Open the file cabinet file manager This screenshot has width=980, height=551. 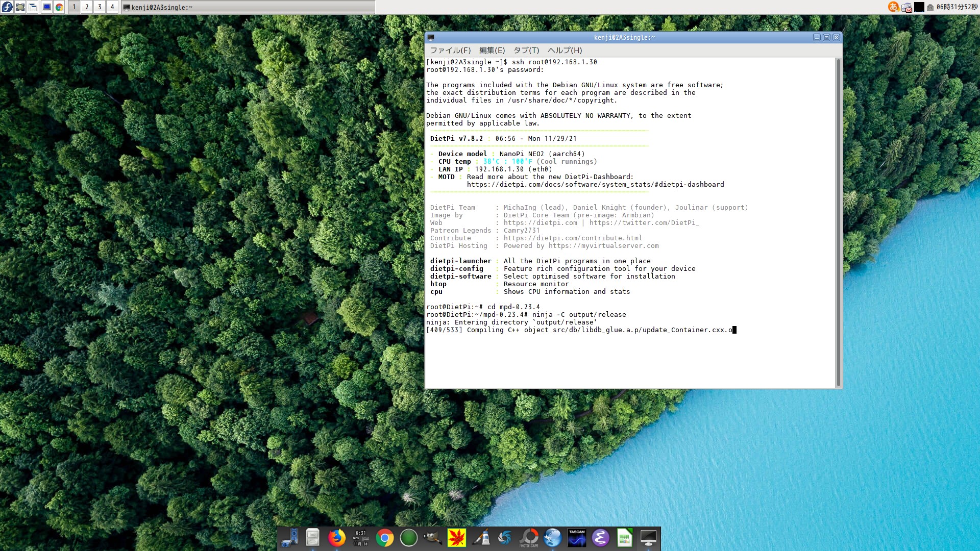[312, 538]
